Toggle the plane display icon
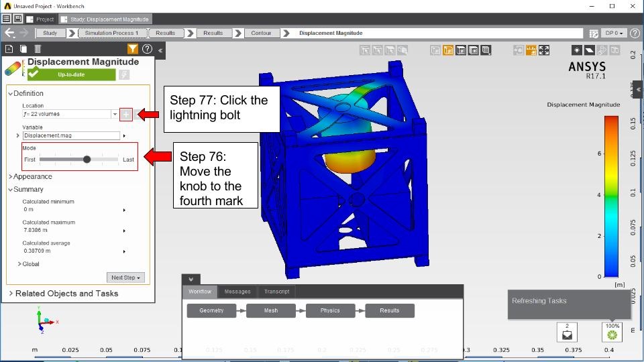Viewport: 644px width, 362px height. point(590,50)
